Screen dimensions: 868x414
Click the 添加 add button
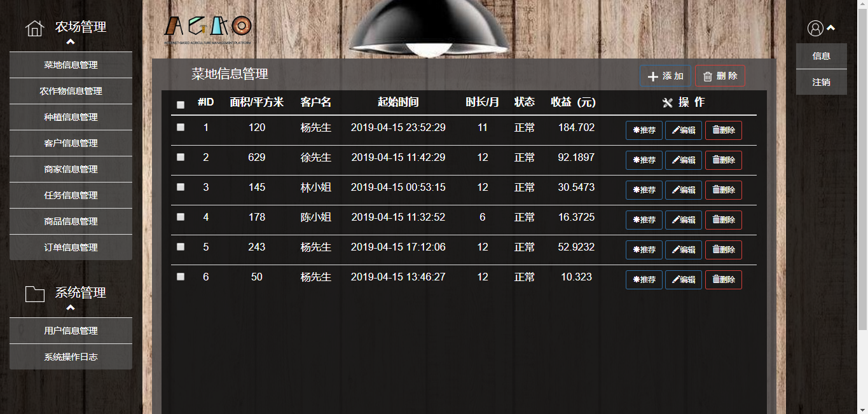[665, 76]
